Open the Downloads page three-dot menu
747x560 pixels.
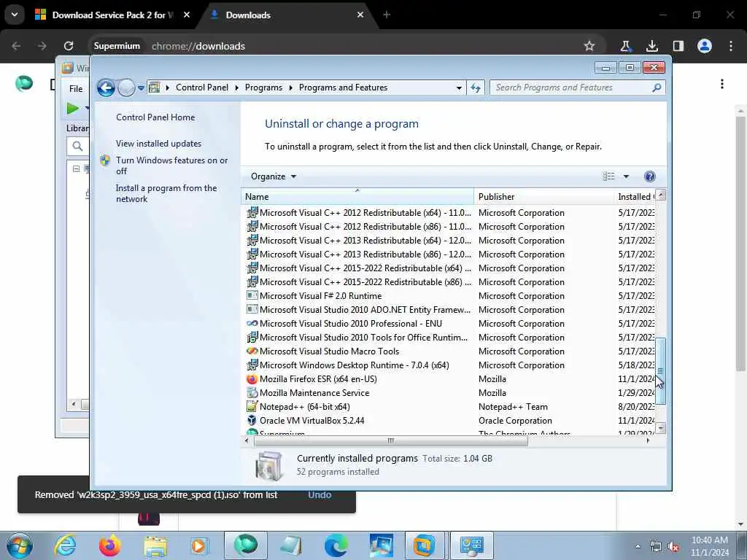click(x=722, y=84)
